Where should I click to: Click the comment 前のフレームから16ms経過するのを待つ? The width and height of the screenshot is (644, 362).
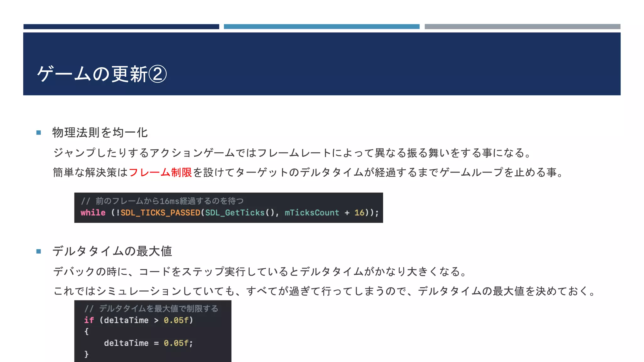pyautogui.click(x=169, y=201)
